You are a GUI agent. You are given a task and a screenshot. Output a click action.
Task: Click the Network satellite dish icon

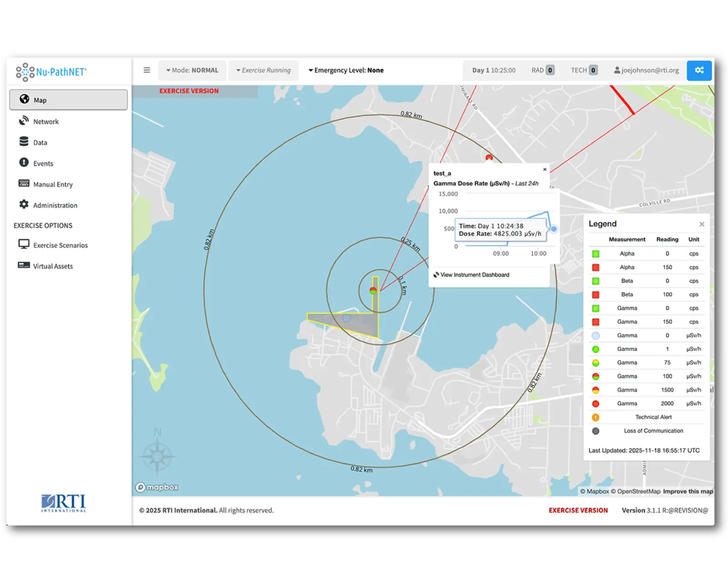(x=24, y=121)
